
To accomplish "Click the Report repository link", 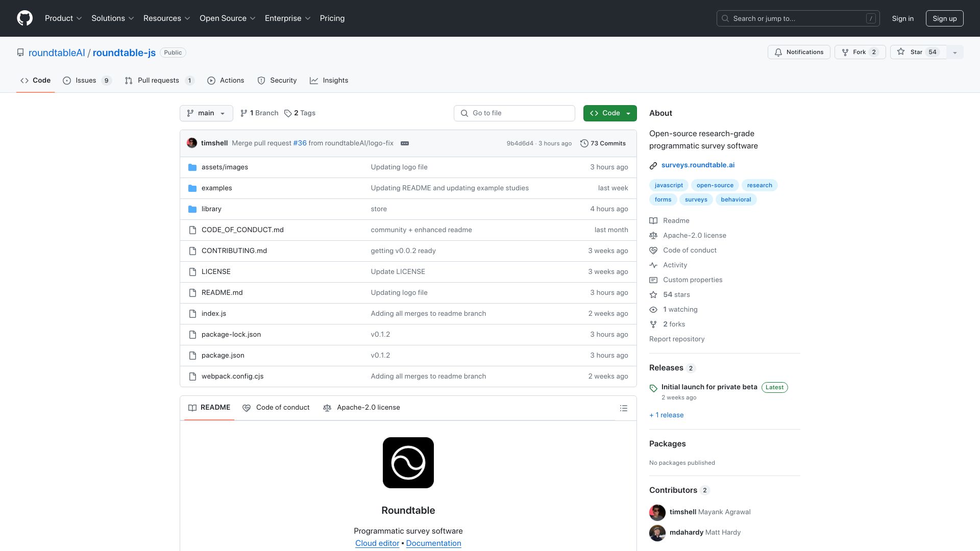I will click(677, 339).
